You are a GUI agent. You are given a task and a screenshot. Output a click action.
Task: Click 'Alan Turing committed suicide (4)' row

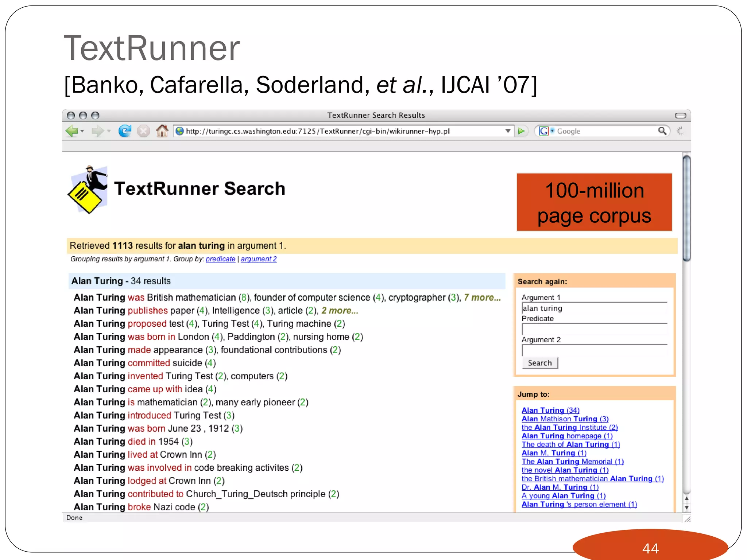point(145,363)
